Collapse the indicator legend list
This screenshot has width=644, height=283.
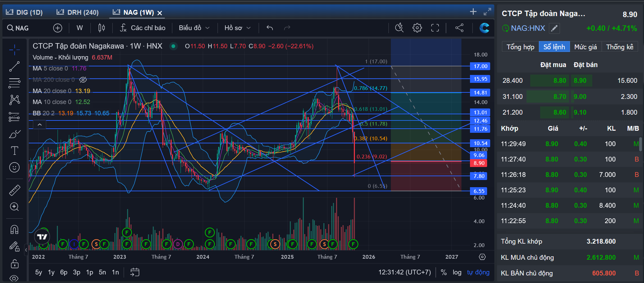click(x=40, y=125)
